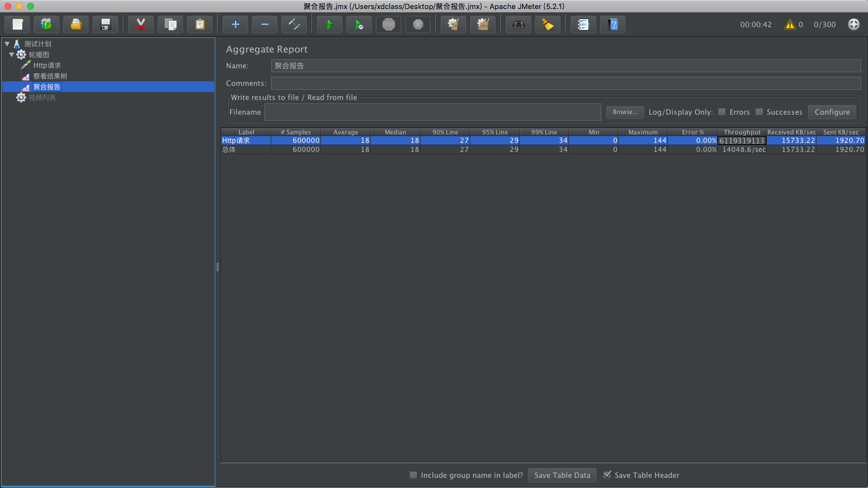Select the 测试计划 root item
This screenshot has height=488, width=868.
(x=38, y=44)
